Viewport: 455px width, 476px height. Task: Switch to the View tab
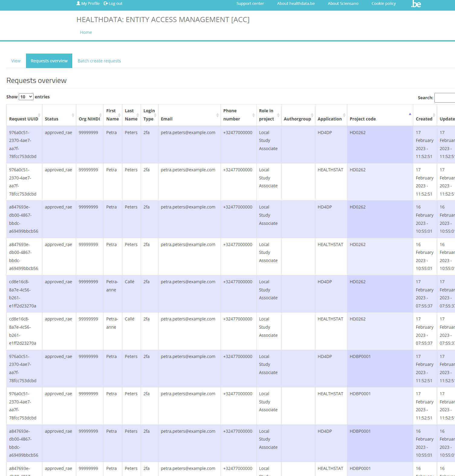(x=16, y=61)
